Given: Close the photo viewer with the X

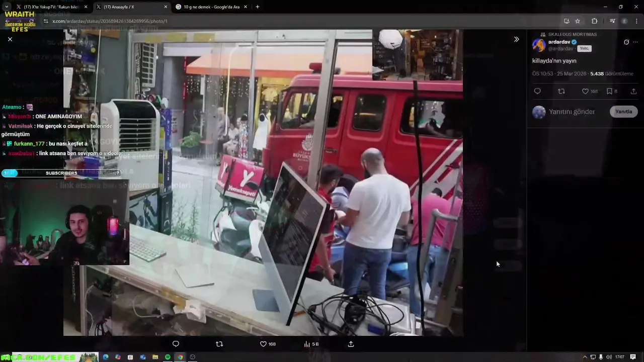Looking at the screenshot, I should pyautogui.click(x=10, y=39).
